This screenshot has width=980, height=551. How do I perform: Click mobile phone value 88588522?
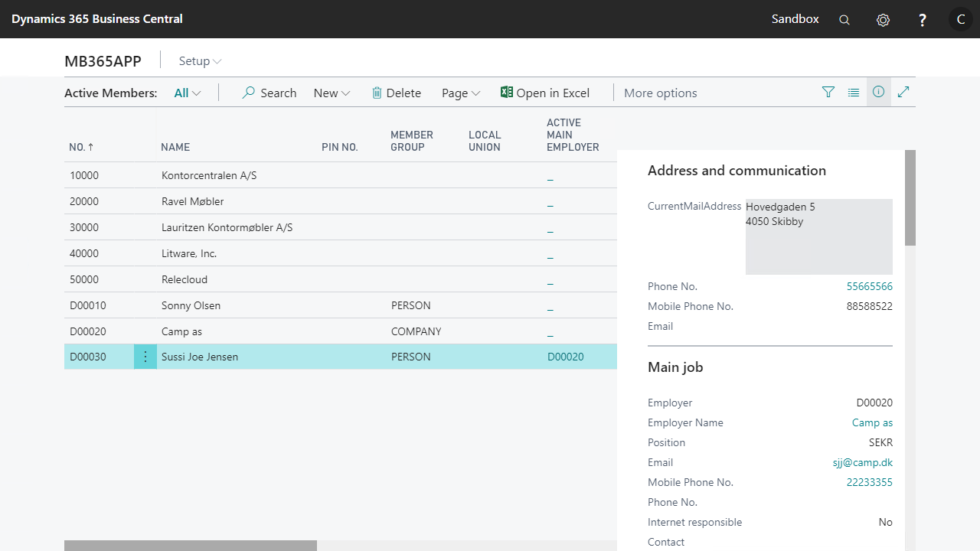[x=870, y=306]
